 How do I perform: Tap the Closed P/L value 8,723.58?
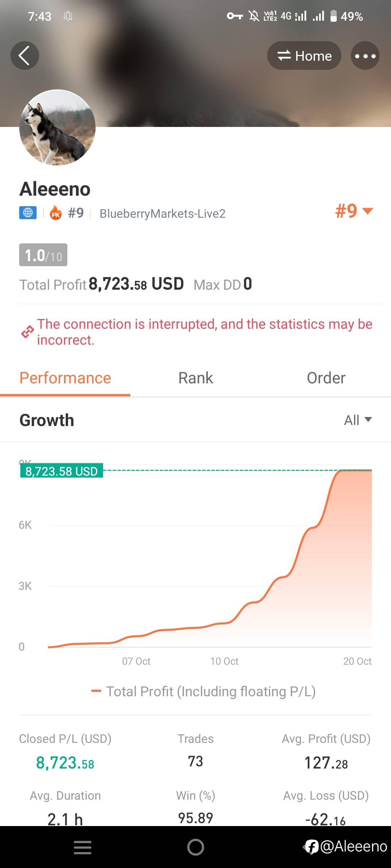pos(65,763)
